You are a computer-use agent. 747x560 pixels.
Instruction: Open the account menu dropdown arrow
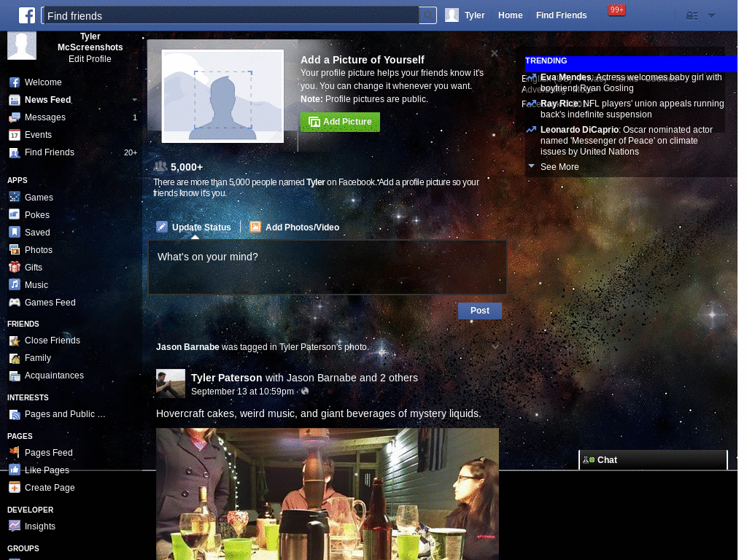pos(711,16)
